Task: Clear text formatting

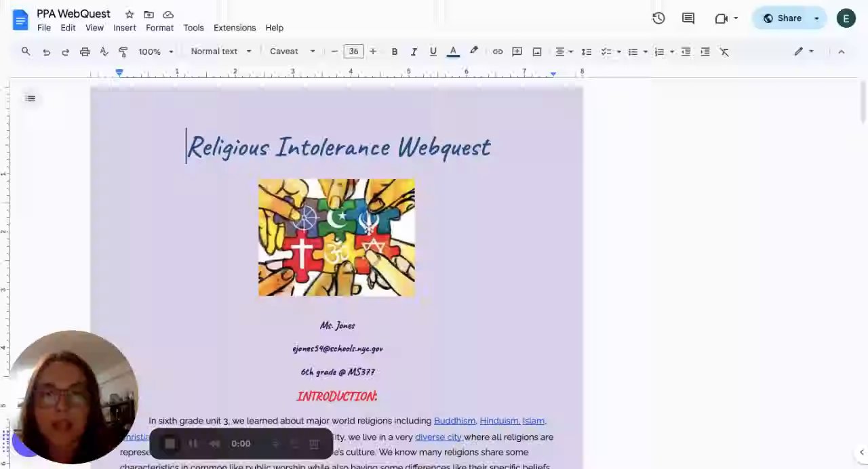Action: tap(724, 52)
